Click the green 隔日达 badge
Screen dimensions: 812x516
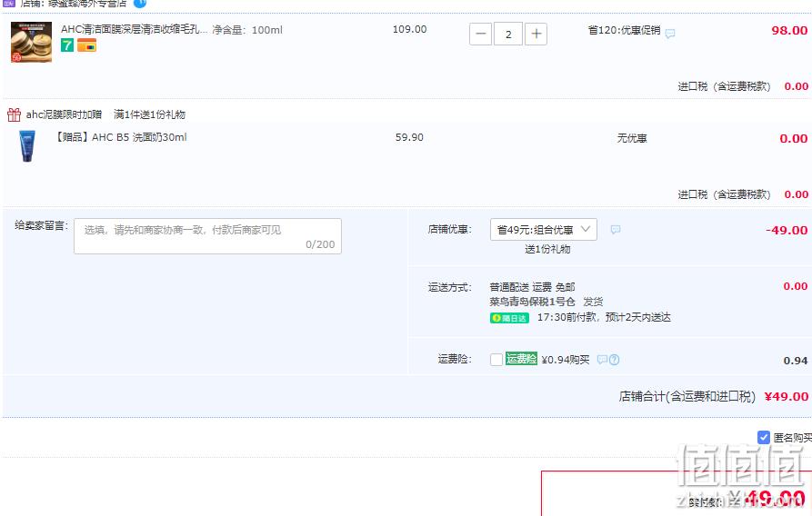coord(509,318)
